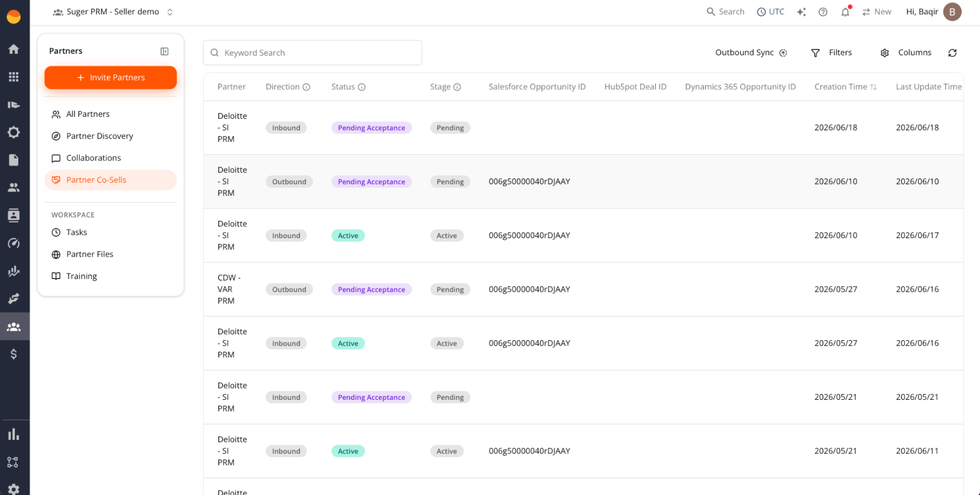Click Deloitte row created 2026/06/18

(x=583, y=128)
